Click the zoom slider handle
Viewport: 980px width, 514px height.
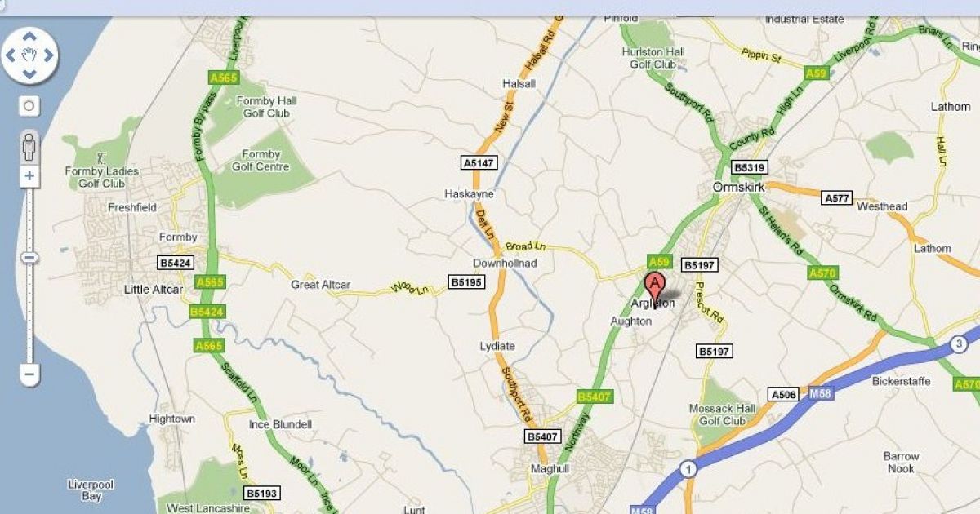coord(29,258)
